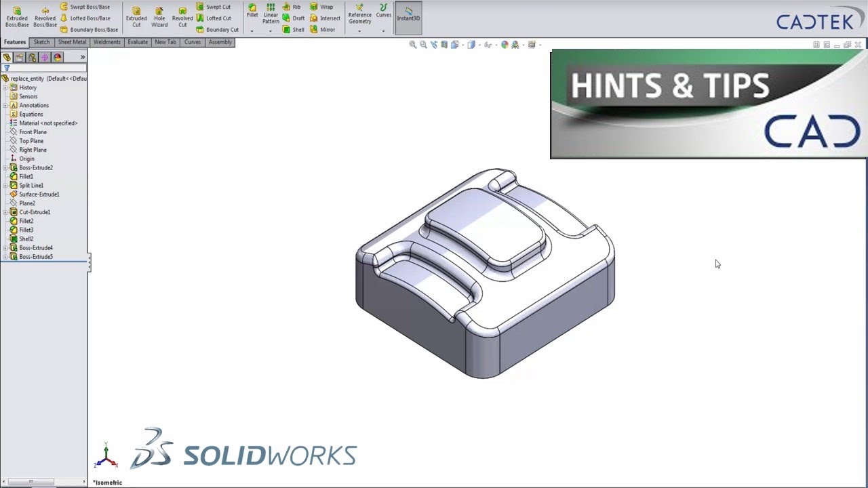Open DimXpertManager tab icon
Viewport: 868px width, 488px height.
[45, 58]
